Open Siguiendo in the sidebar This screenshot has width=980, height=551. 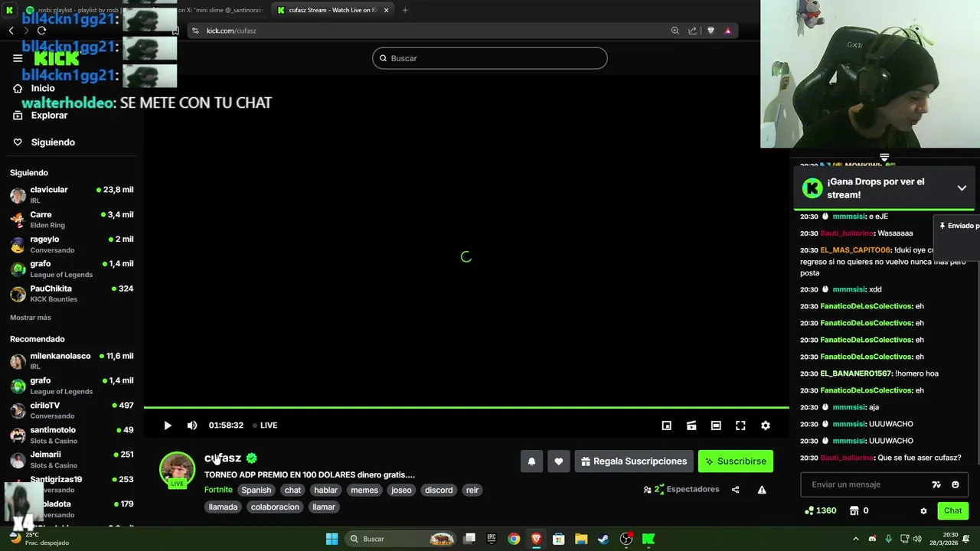pyautogui.click(x=53, y=142)
